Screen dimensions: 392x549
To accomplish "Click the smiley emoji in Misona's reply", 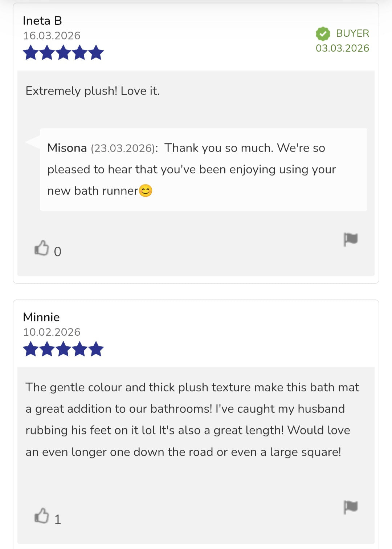I will point(146,191).
